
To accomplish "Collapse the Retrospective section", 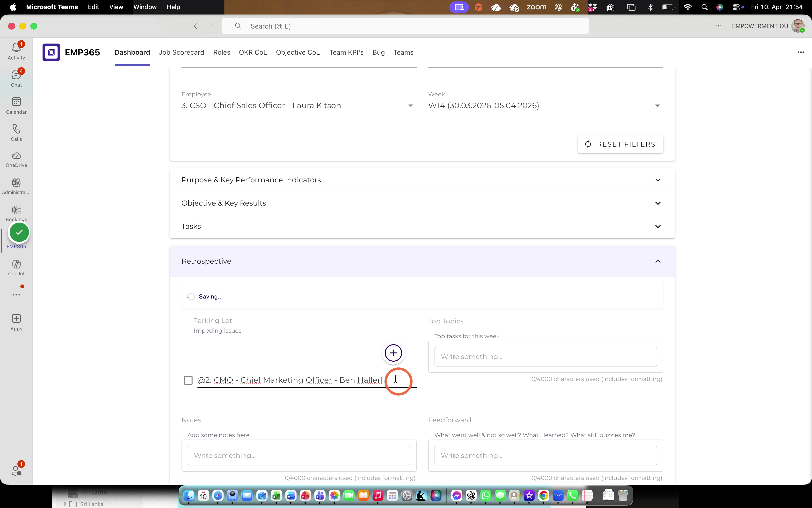I will 422,261.
